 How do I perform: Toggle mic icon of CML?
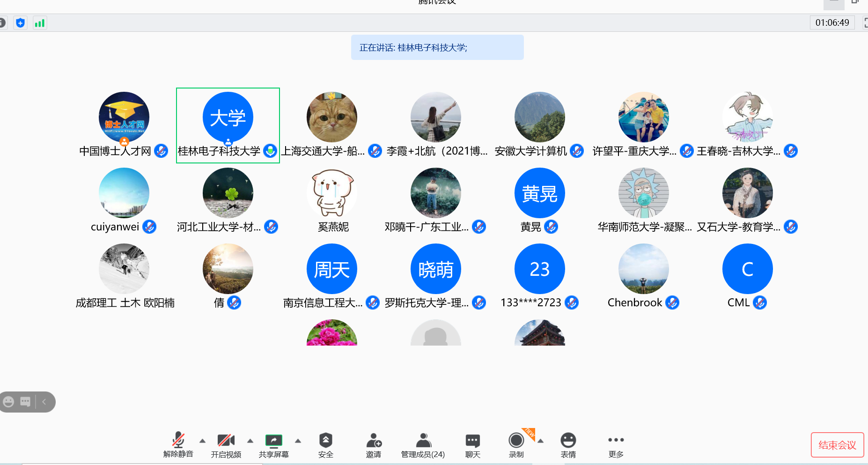(x=760, y=303)
